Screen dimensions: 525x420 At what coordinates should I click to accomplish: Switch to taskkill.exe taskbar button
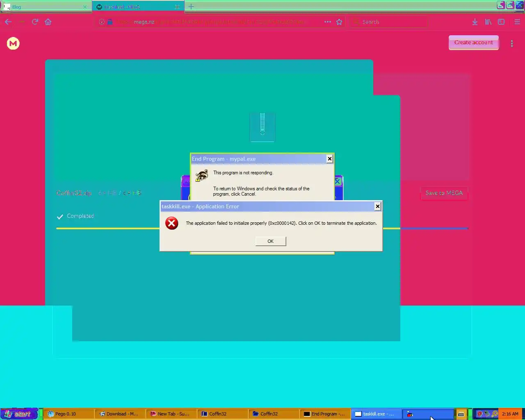pos(376,414)
